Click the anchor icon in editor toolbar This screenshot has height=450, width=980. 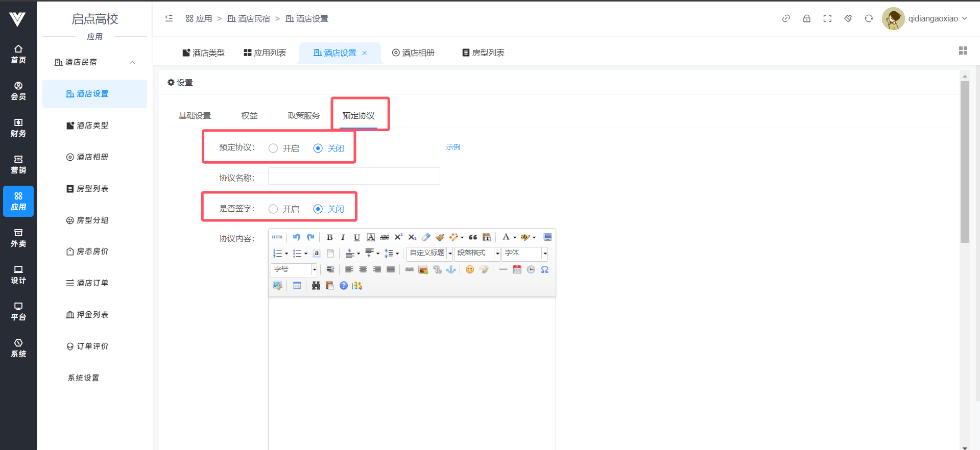point(451,269)
